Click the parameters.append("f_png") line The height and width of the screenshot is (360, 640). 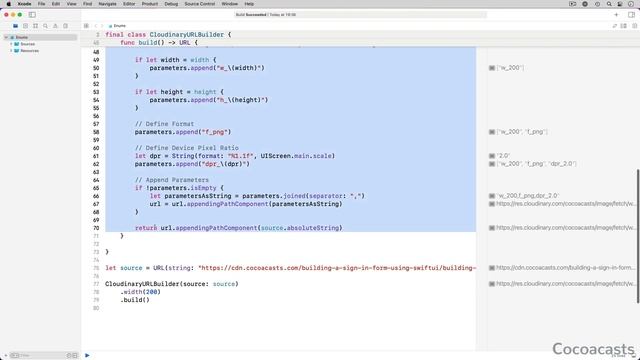coord(183,132)
